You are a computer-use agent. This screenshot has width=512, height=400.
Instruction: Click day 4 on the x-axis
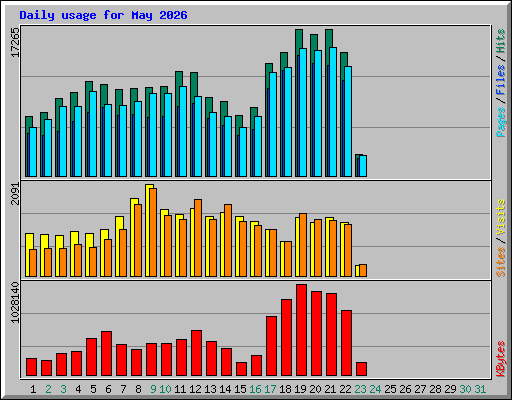(78, 389)
